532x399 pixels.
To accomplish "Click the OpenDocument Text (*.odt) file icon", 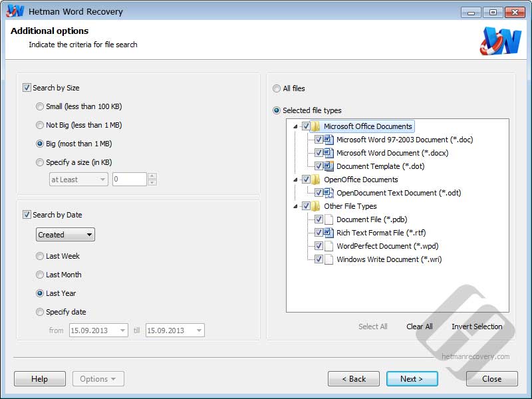I will pyautogui.click(x=329, y=193).
